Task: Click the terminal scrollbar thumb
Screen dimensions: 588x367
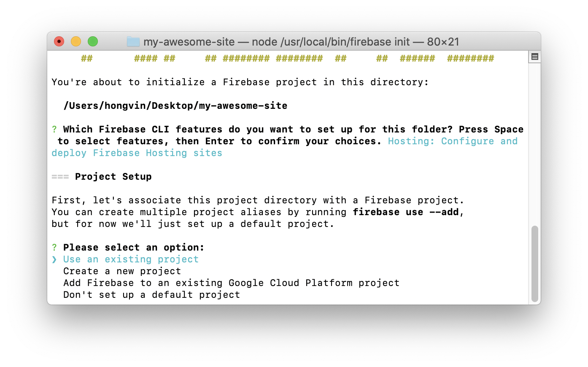Action: tap(534, 264)
